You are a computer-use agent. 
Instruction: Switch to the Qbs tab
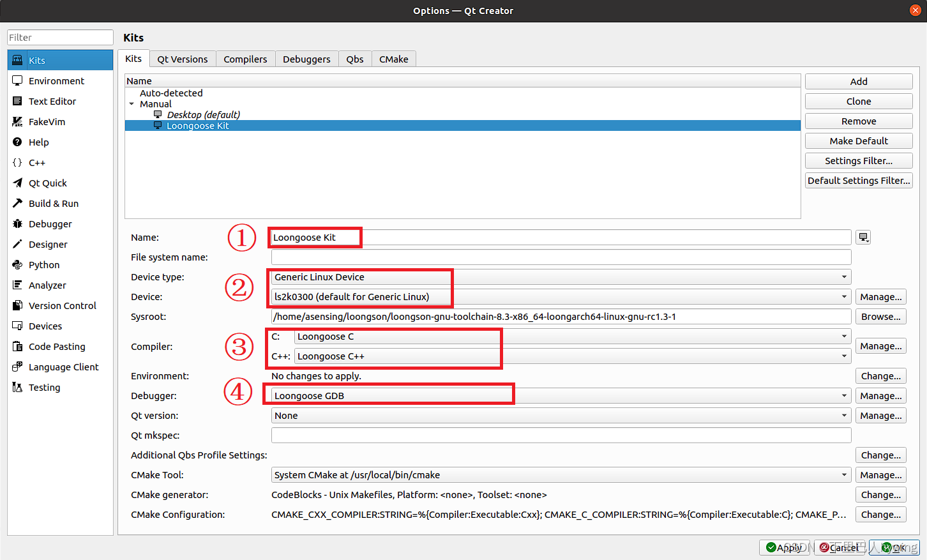(x=355, y=59)
